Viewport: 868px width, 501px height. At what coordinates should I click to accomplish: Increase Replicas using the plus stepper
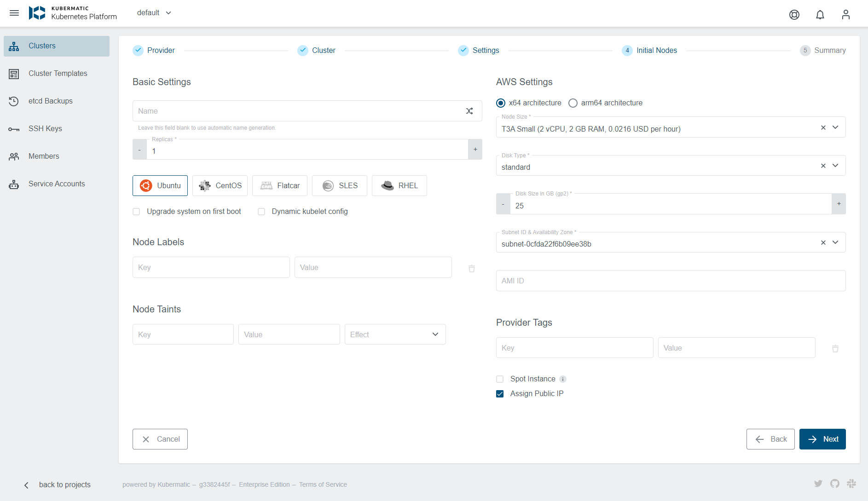pos(475,149)
